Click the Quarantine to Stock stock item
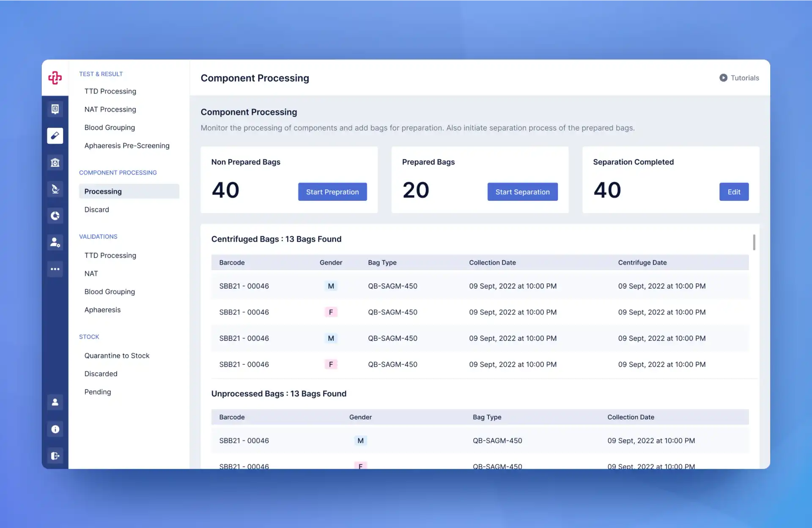812x528 pixels. [117, 356]
